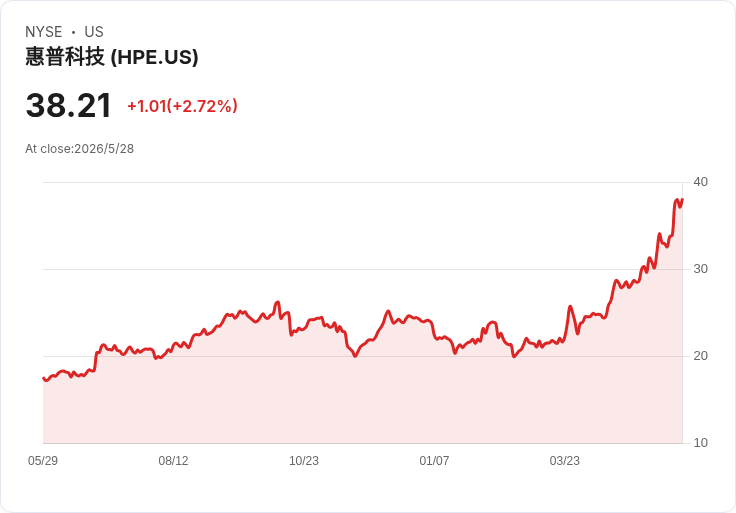Click the +1.01(+2.72%) price change text
The width and height of the screenshot is (736, 513).
pos(182,106)
